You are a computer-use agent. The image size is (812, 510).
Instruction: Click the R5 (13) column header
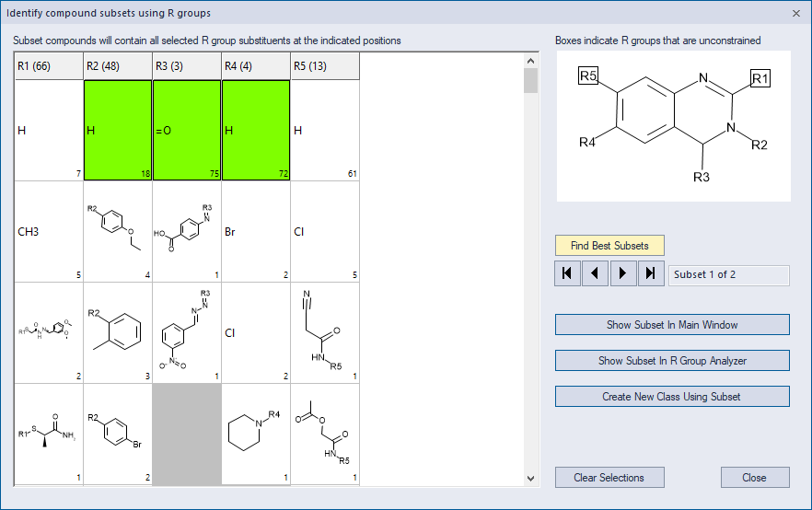click(x=325, y=66)
